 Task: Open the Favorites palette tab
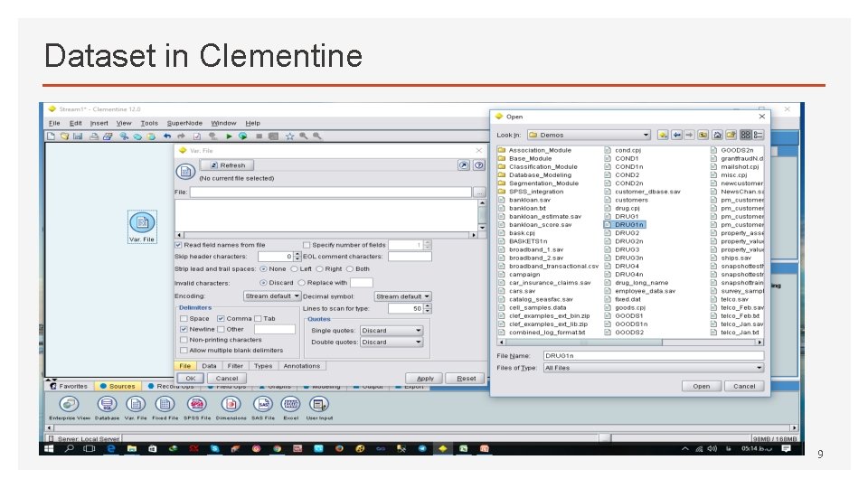[x=70, y=386]
